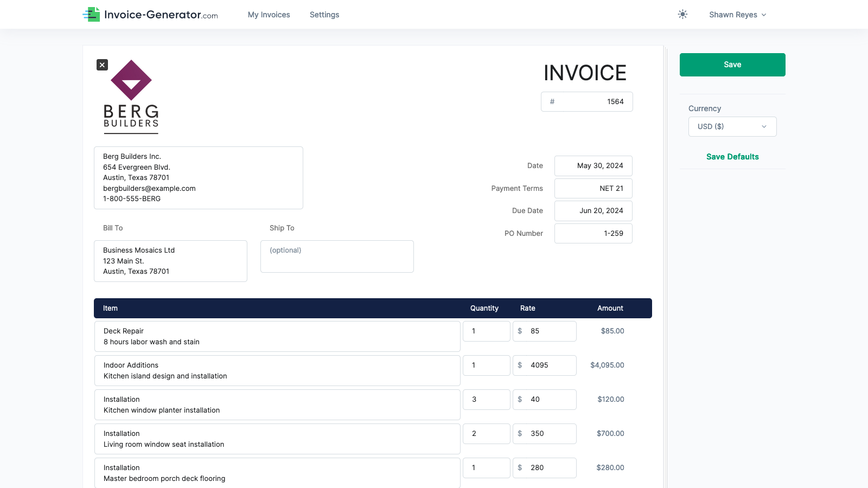Remove the Berg Builders logo via the X icon
868x488 pixels.
coord(102,65)
